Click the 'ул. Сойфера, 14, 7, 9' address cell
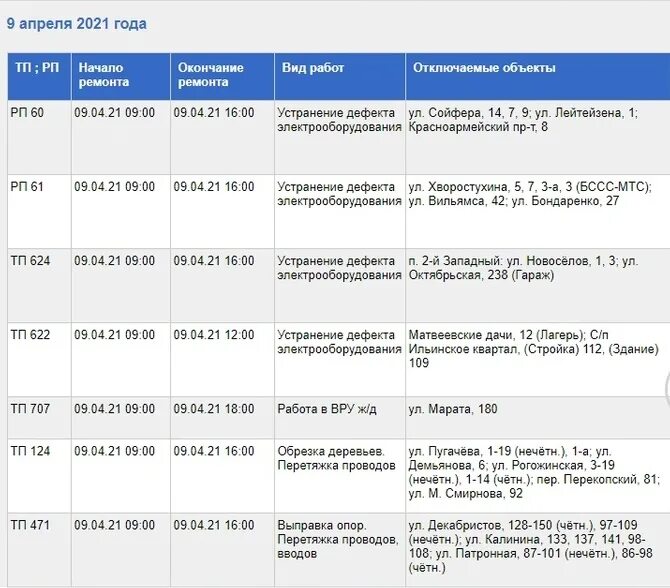Image resolution: width=670 pixels, height=588 pixels. click(538, 137)
